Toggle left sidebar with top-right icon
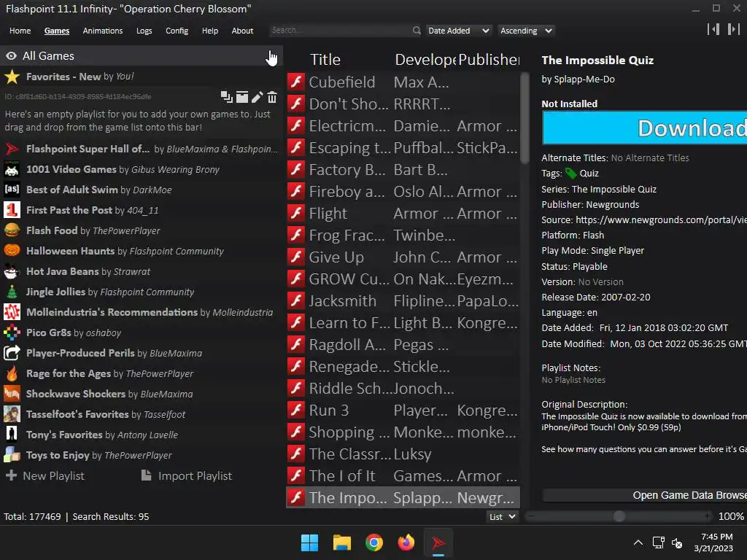Screen dimensions: 747x560 point(713,29)
